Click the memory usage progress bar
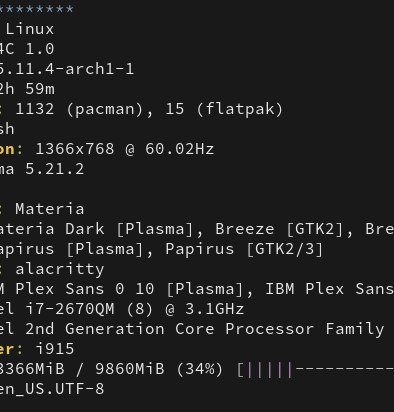394x412 pixels. [315, 369]
